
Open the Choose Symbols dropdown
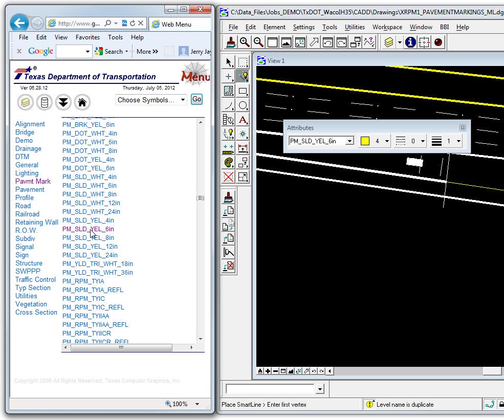(x=151, y=100)
